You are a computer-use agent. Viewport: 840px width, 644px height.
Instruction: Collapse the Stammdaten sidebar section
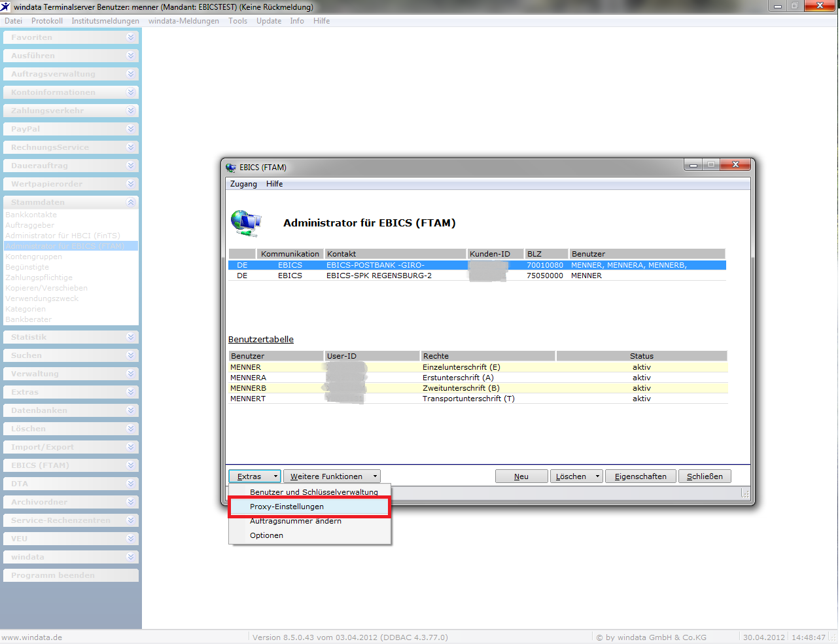click(131, 202)
